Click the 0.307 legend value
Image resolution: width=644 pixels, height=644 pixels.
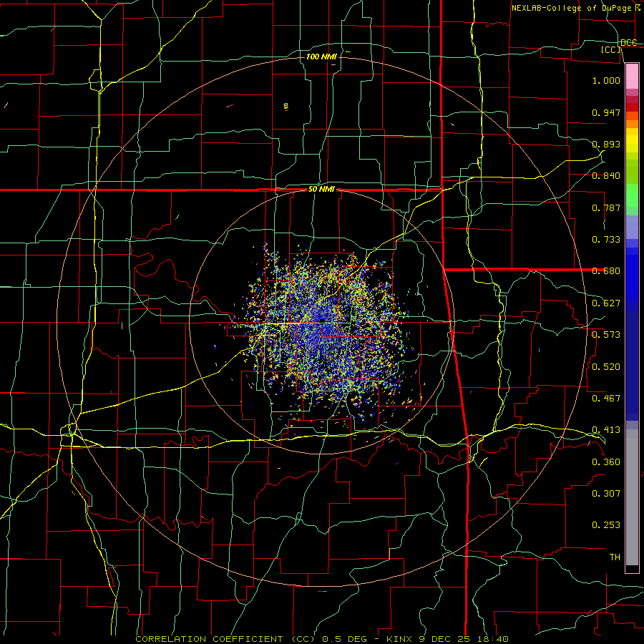coord(606,494)
